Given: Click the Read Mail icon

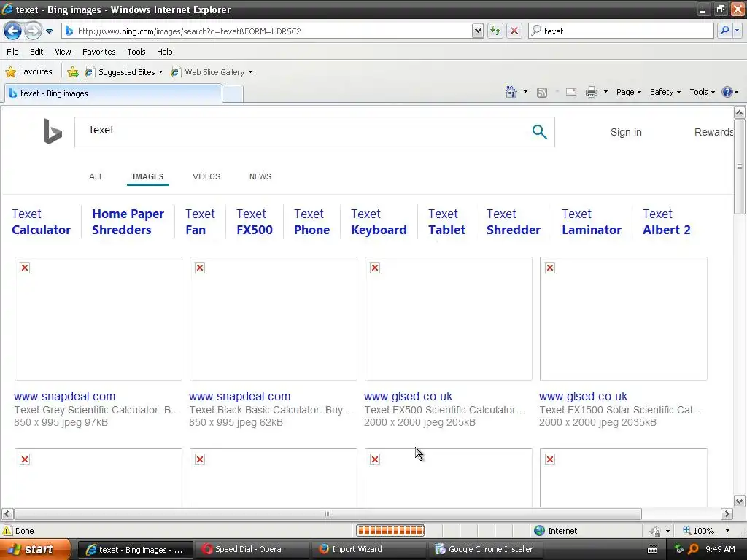Looking at the screenshot, I should point(571,92).
